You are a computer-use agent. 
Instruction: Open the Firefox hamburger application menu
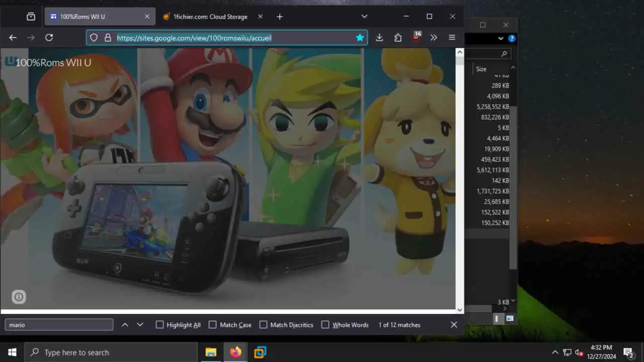[x=452, y=38]
